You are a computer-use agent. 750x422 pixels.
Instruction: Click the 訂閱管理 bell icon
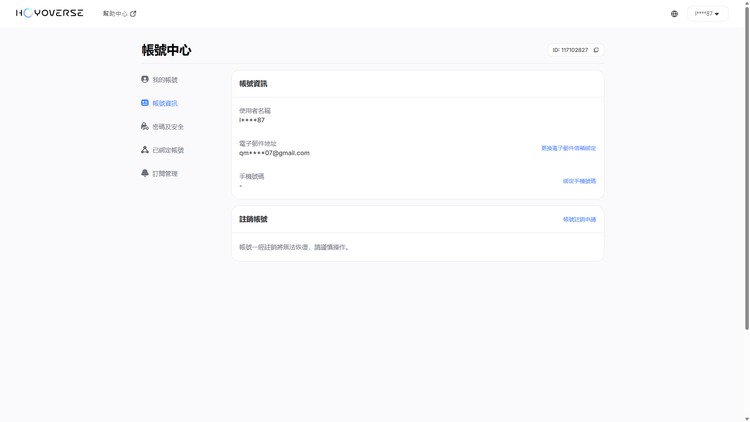tap(145, 173)
